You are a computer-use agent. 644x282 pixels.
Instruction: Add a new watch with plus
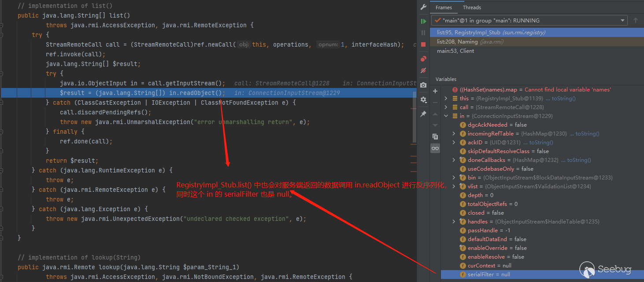click(435, 91)
